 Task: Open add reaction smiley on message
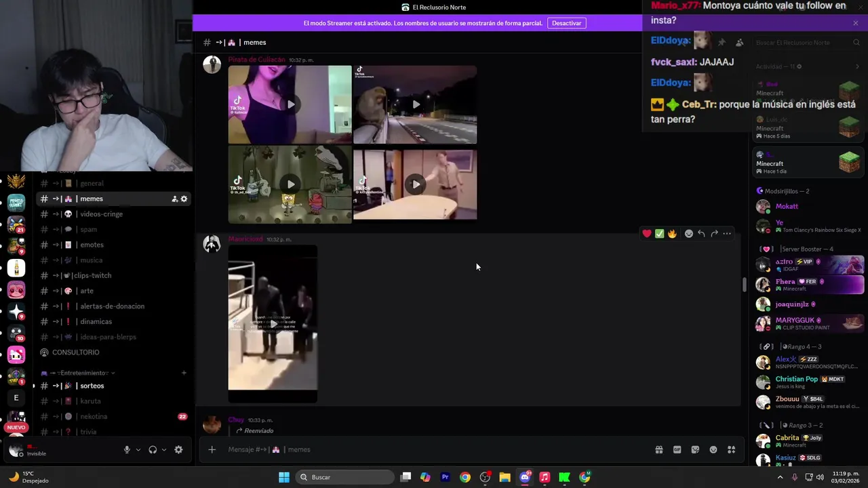pyautogui.click(x=689, y=233)
